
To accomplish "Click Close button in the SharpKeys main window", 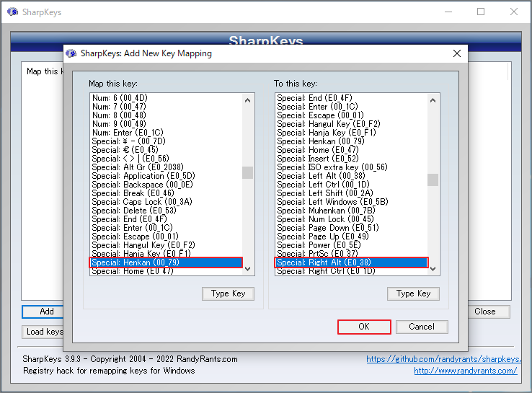I will click(x=489, y=312).
